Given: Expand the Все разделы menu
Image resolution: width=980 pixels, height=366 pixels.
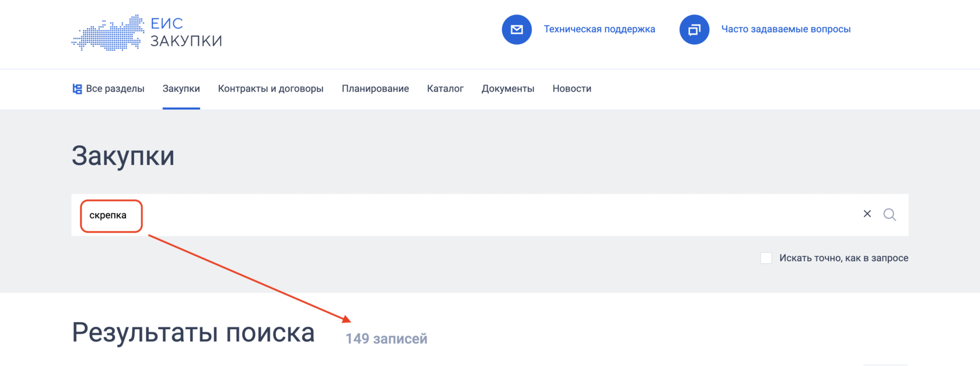Looking at the screenshot, I should click(x=115, y=89).
